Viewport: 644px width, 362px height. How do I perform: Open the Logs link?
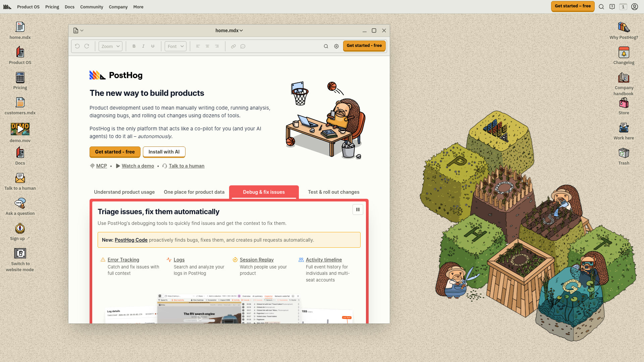coord(179,260)
